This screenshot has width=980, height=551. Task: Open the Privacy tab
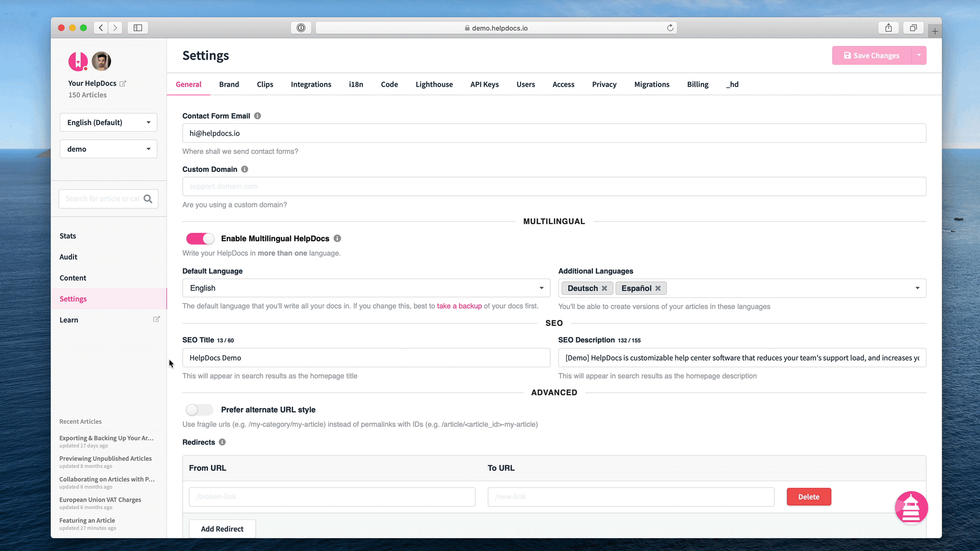pos(604,85)
